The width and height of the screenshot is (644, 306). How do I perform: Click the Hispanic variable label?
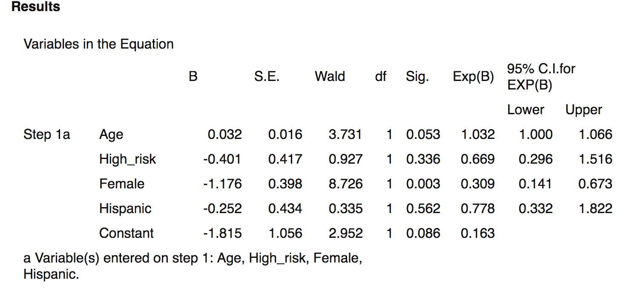click(125, 209)
